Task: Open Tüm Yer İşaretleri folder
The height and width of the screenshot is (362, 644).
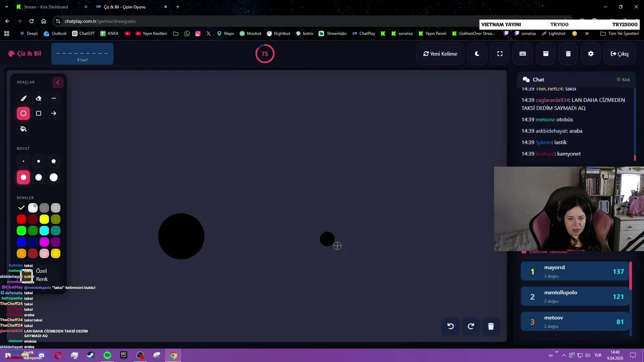Action: pos(619,34)
